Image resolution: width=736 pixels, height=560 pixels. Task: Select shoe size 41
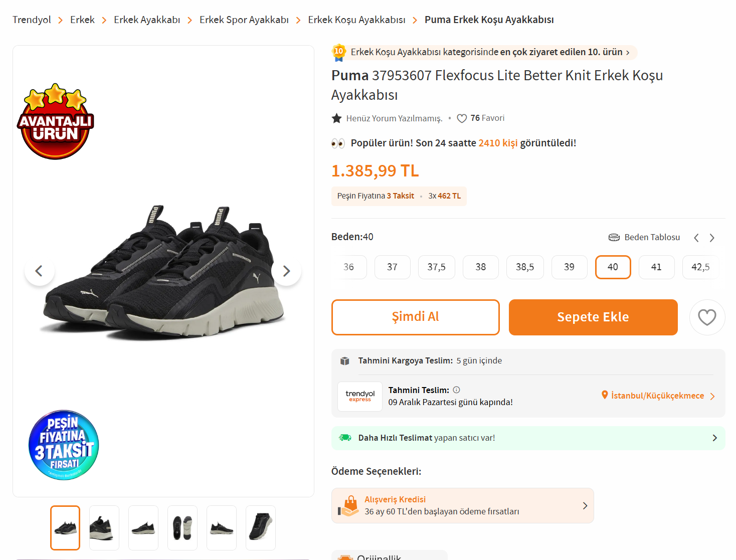coord(656,267)
